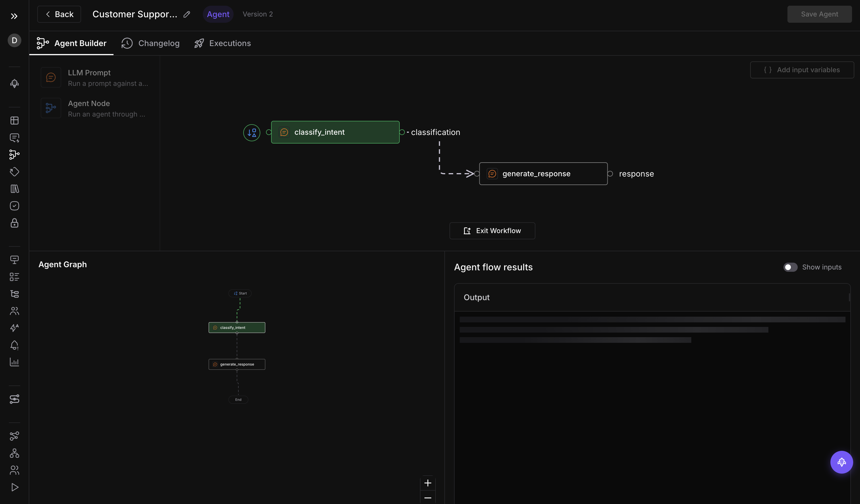Open Add input variables
This screenshot has width=860, height=504.
point(802,70)
